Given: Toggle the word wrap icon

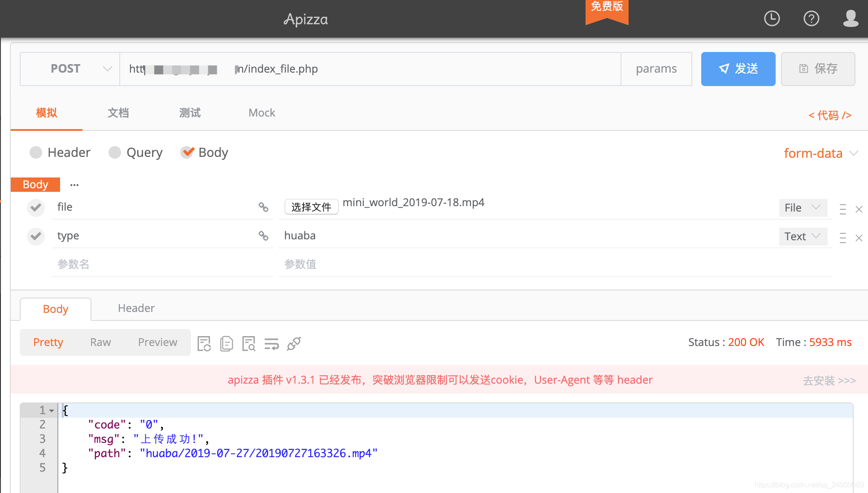Looking at the screenshot, I should pos(272,344).
